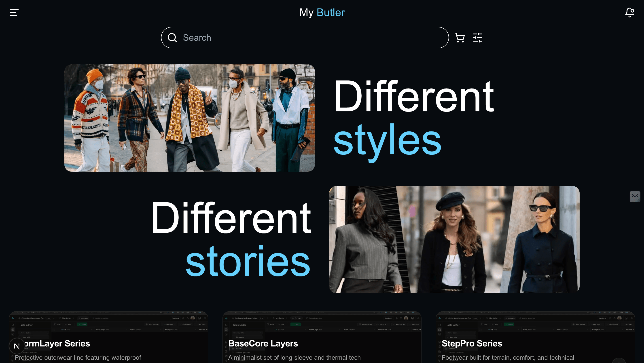Open the hamburger menu icon
This screenshot has width=644, height=363.
[14, 13]
